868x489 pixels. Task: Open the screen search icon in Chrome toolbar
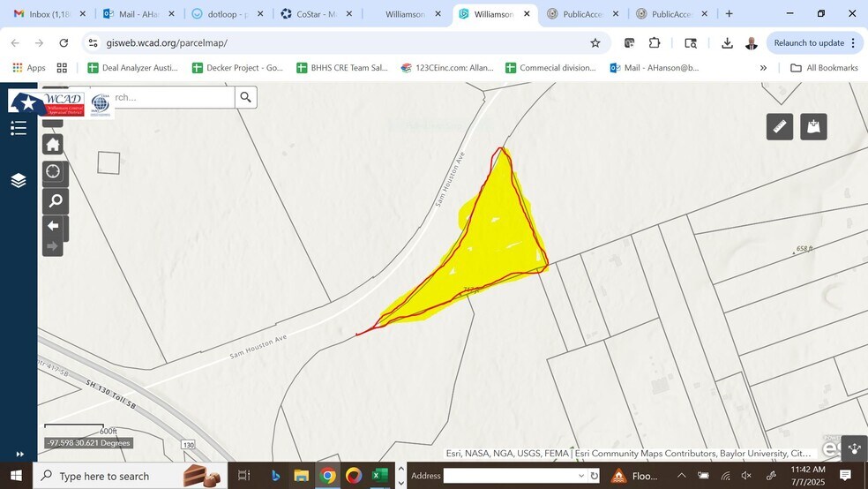[x=691, y=42]
